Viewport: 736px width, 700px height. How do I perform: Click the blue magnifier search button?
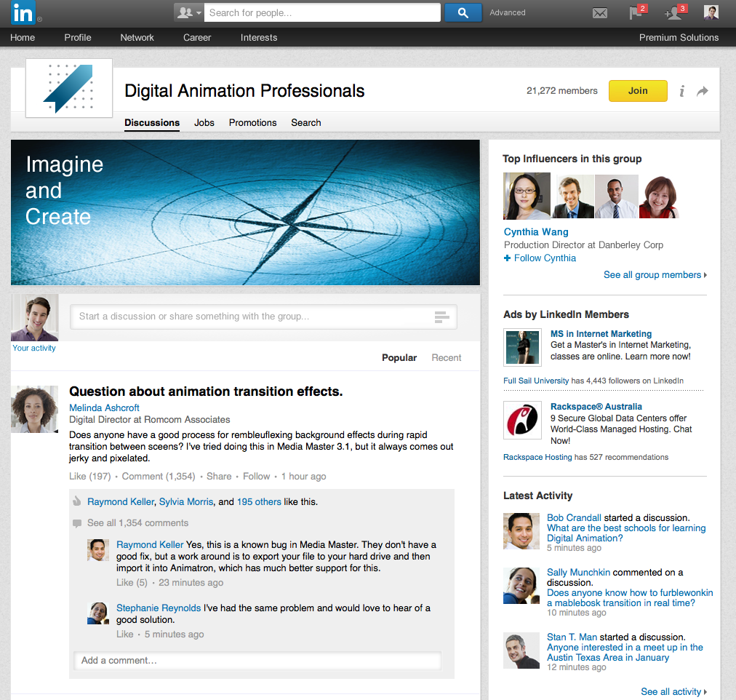pyautogui.click(x=463, y=12)
